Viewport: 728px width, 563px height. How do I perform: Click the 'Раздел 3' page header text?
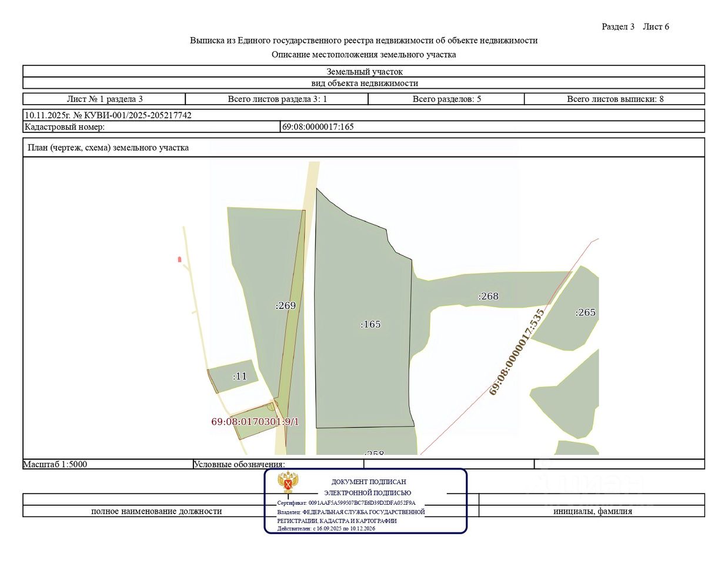tap(618, 26)
